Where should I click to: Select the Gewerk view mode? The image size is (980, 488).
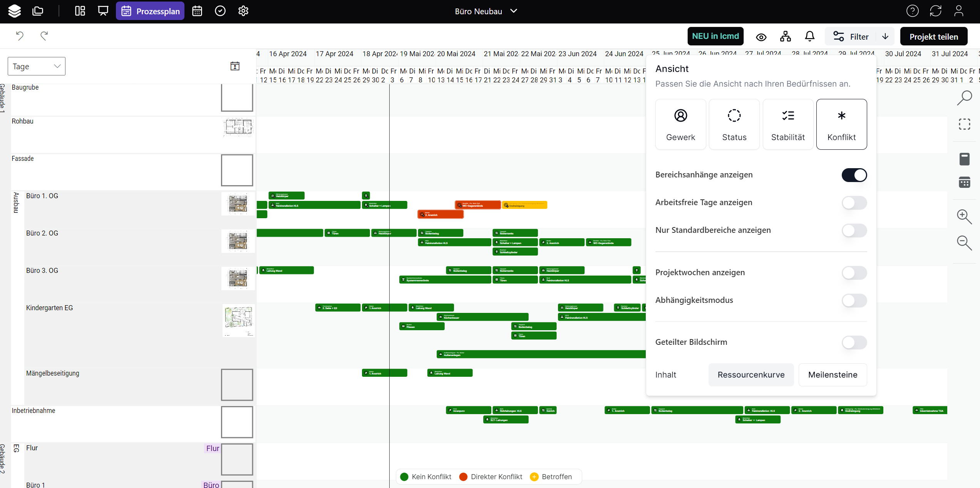click(x=680, y=124)
